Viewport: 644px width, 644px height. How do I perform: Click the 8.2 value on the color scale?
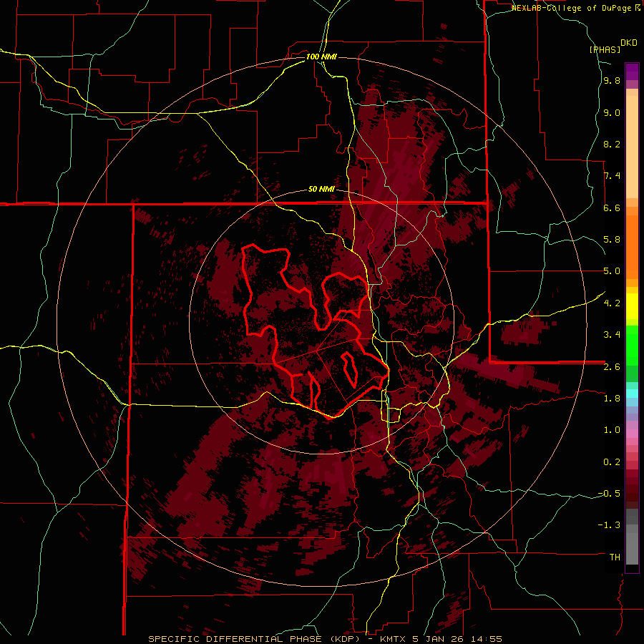(x=612, y=144)
